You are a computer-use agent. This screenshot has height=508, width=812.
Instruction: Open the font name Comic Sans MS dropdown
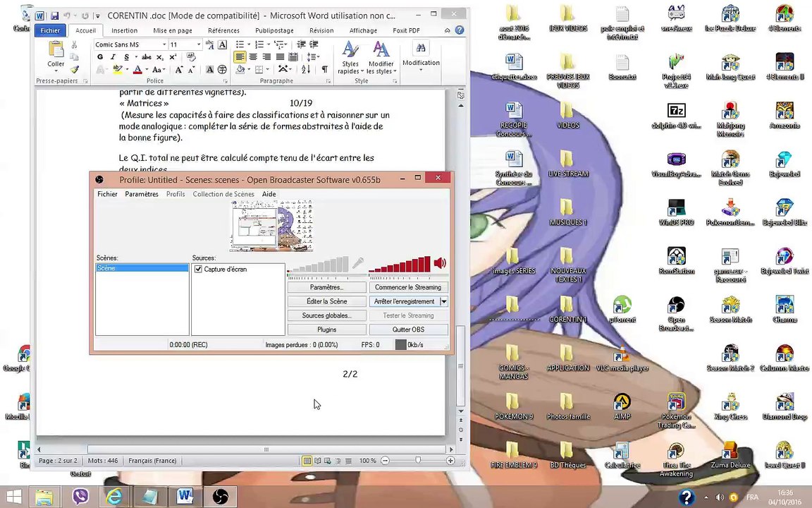pyautogui.click(x=164, y=44)
